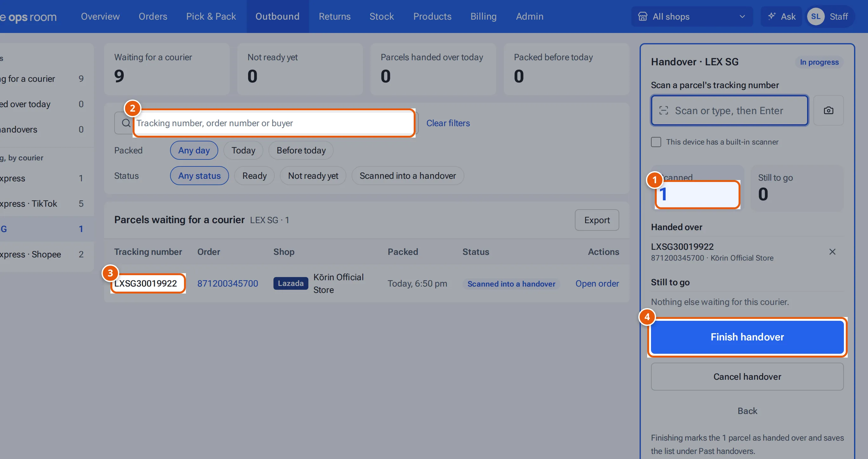Select the Any day packed filter
Image resolution: width=868 pixels, height=459 pixels.
194,150
